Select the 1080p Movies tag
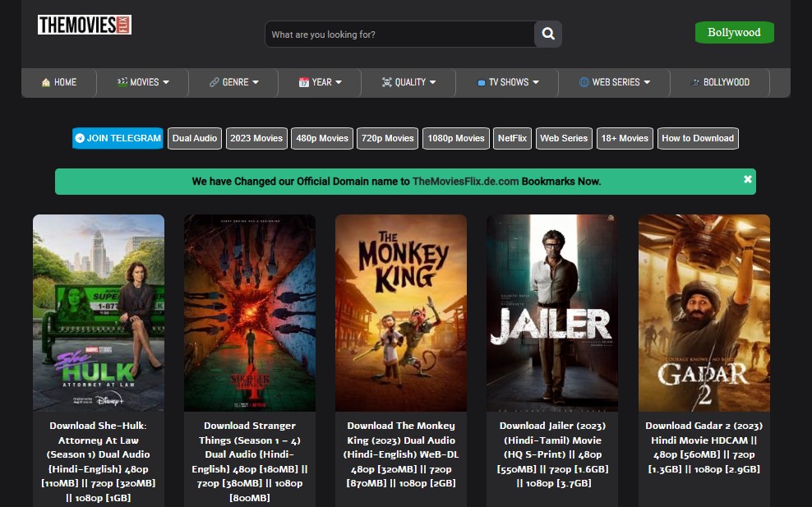 click(455, 138)
